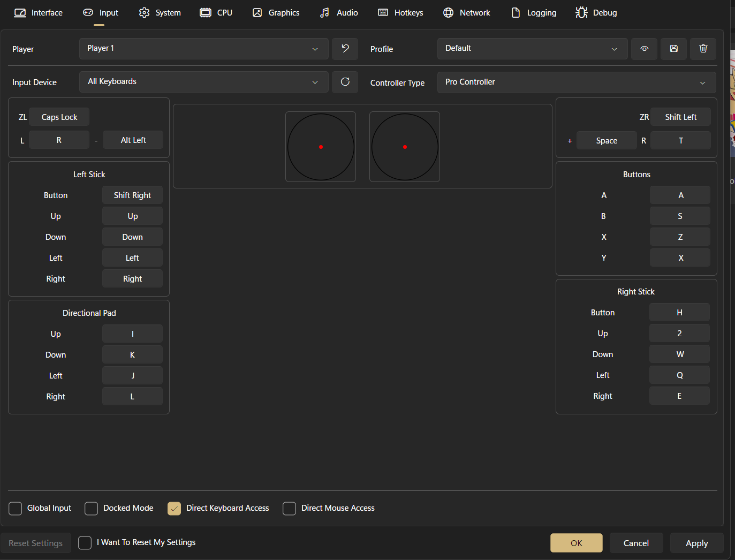The image size is (735, 560).
Task: Expand the Controller Type dropdown
Action: tap(576, 82)
